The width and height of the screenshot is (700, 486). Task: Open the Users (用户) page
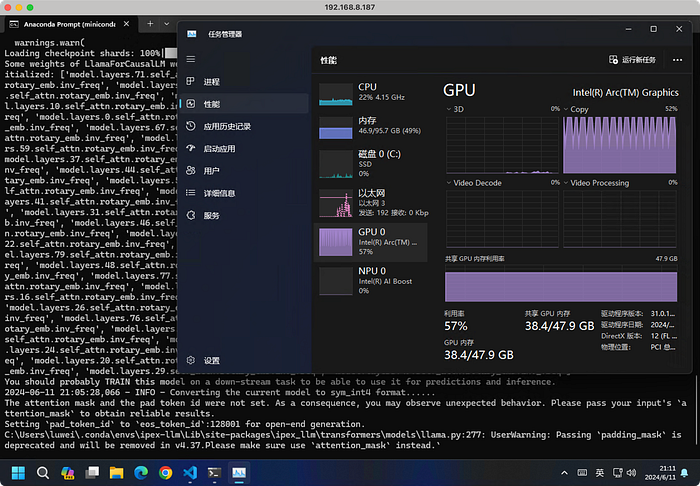pyautogui.click(x=245, y=171)
